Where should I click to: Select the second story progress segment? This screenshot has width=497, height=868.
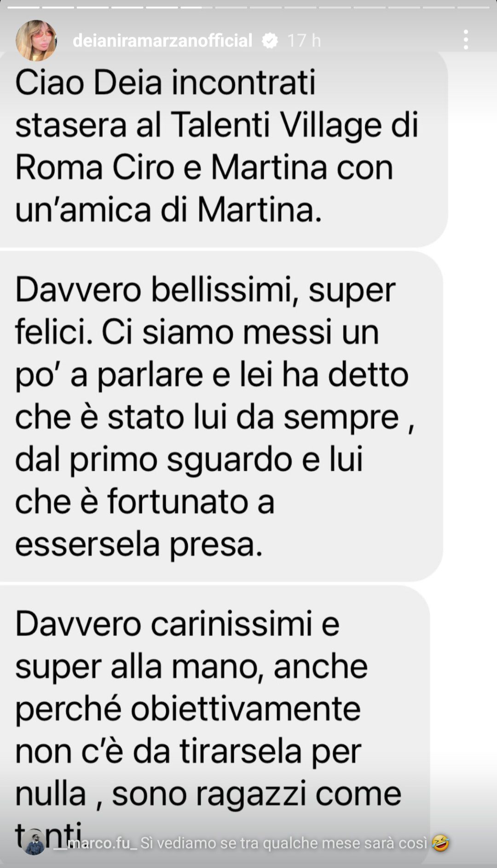click(x=58, y=7)
